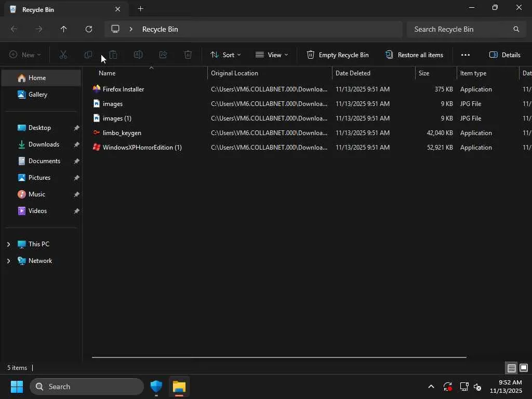
Task: Open the Sort dropdown
Action: click(225, 55)
